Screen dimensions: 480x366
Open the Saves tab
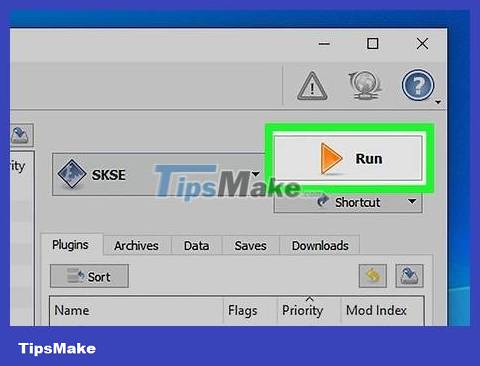[250, 246]
